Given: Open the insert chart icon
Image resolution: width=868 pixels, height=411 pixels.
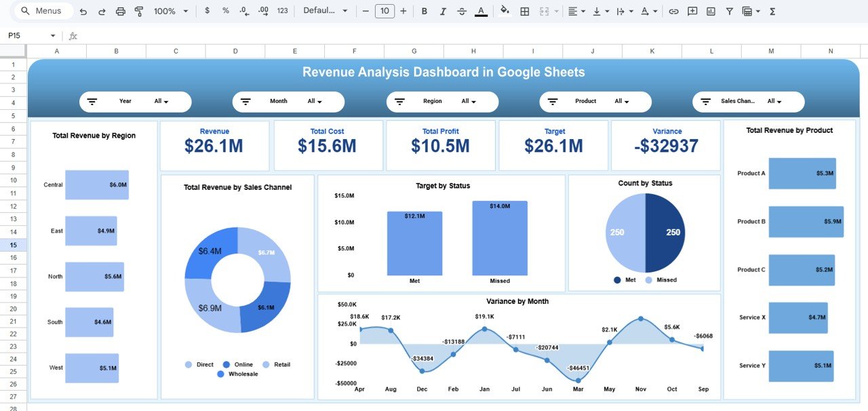Looking at the screenshot, I should (x=711, y=11).
